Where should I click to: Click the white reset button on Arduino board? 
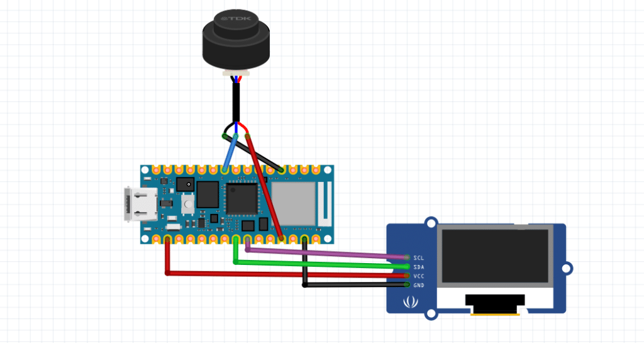coord(187,204)
